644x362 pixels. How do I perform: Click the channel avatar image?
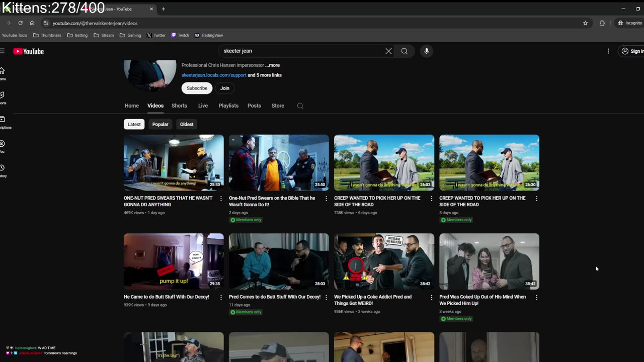150,76
